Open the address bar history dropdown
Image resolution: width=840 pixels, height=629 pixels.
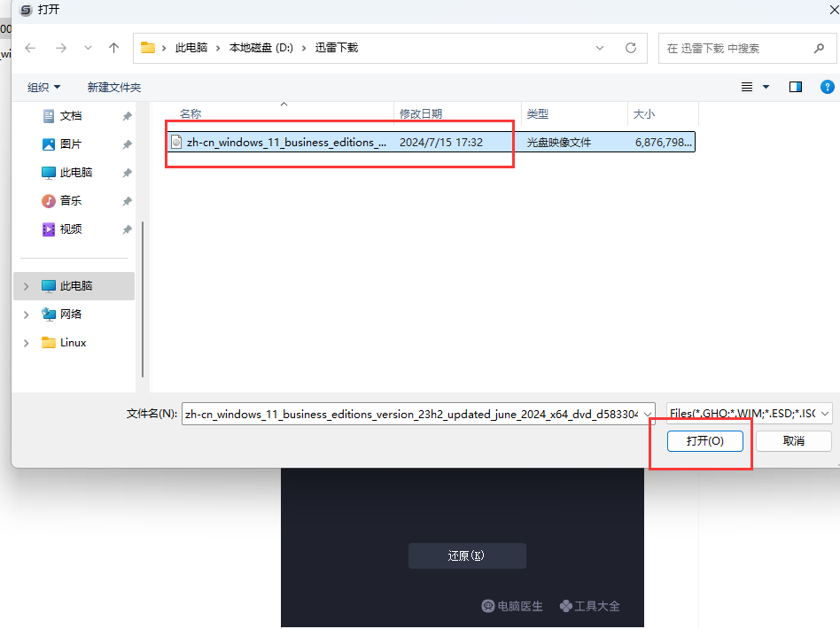(x=600, y=48)
